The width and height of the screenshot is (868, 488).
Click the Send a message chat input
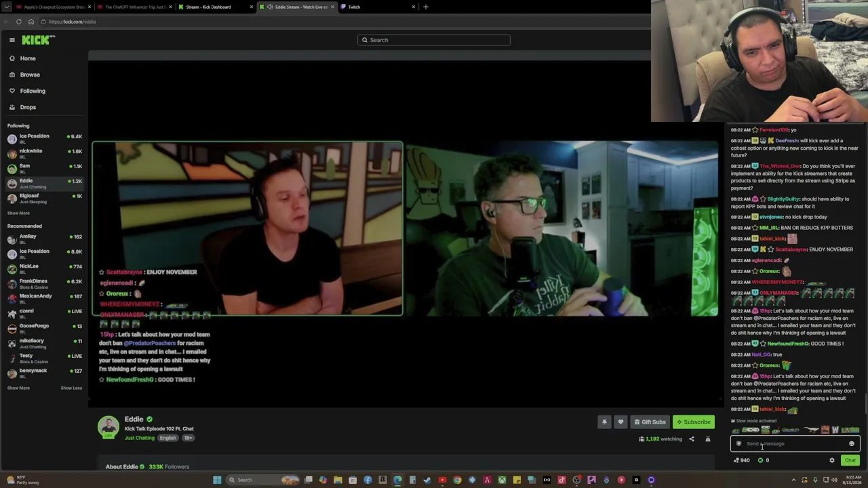(795, 444)
